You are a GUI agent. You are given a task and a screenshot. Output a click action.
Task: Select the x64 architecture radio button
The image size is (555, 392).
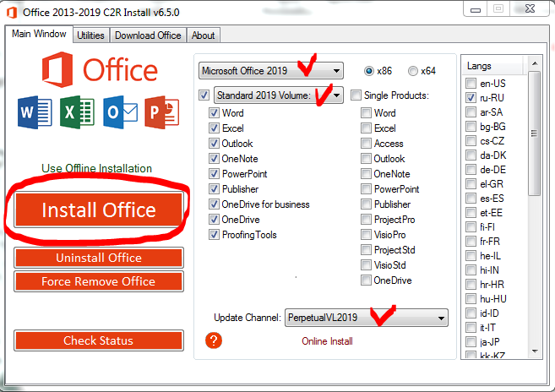[413, 70]
